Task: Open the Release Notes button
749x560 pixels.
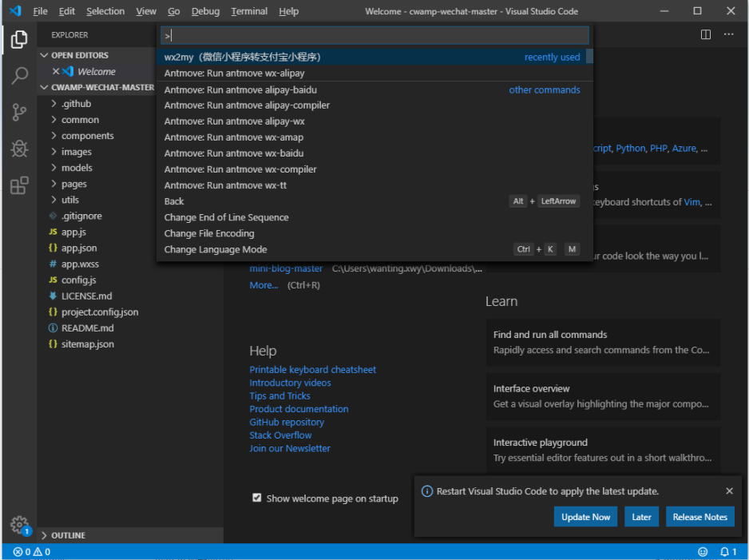Action: (699, 517)
